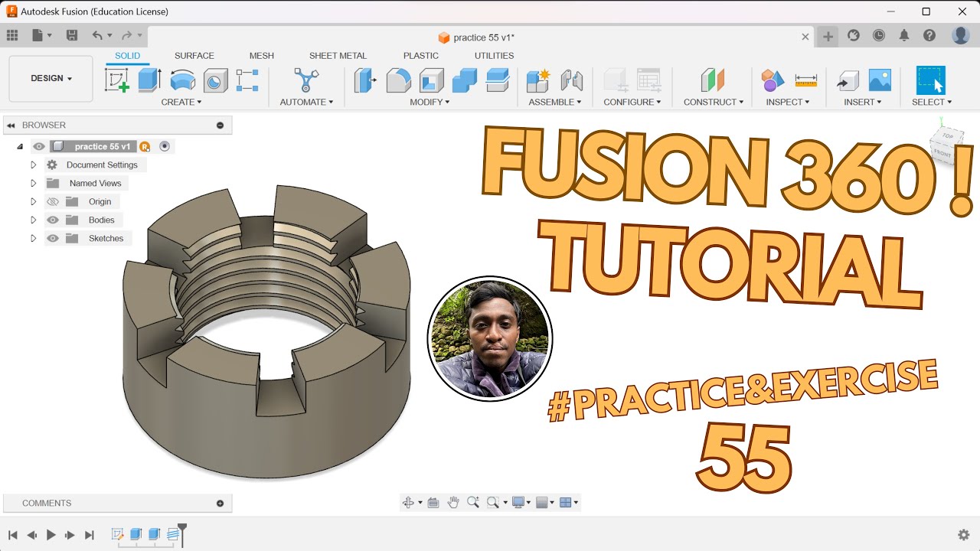Expand the Sketches node
This screenshot has height=551, width=980.
pos(33,238)
